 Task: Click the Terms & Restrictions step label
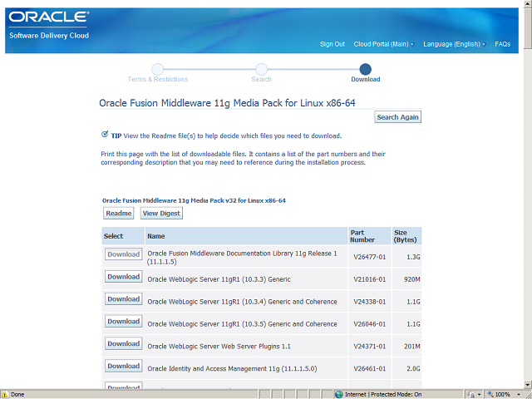point(158,79)
